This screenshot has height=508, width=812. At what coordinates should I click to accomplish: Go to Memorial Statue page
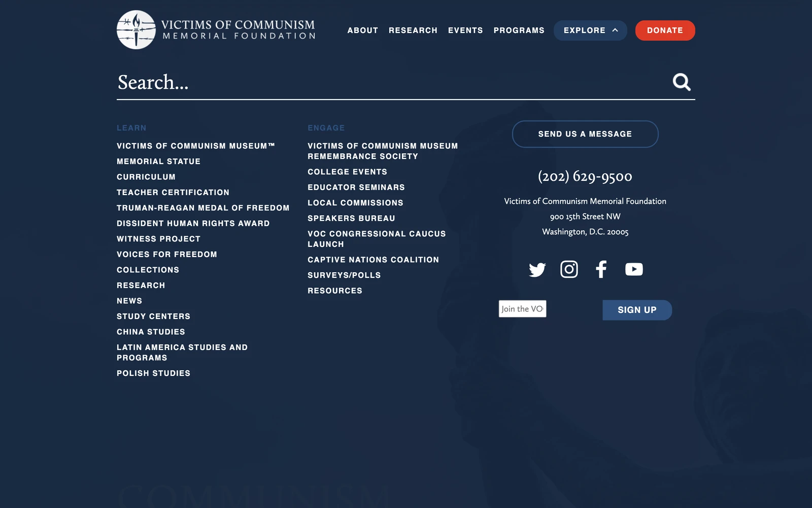(x=158, y=162)
